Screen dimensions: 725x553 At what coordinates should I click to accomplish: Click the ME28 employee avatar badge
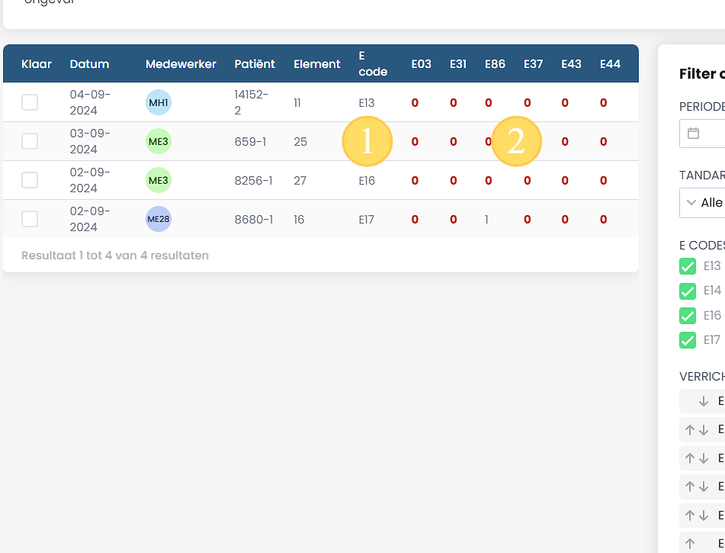[159, 219]
